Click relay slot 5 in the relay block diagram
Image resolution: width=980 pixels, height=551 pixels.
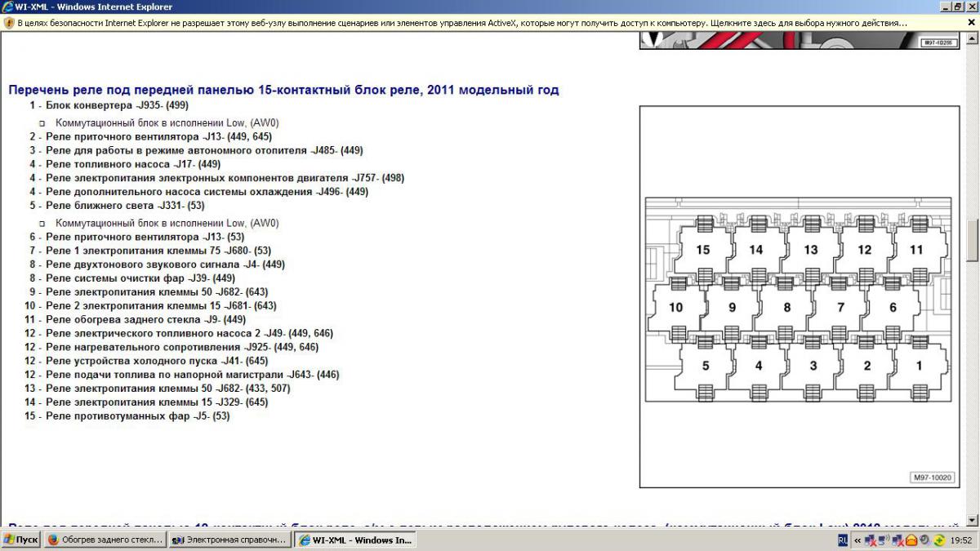(706, 366)
